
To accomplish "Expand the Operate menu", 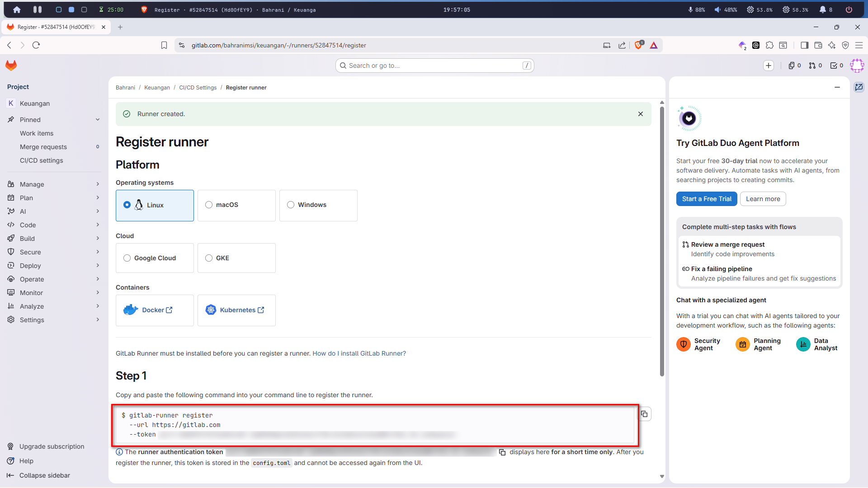I will (x=54, y=279).
